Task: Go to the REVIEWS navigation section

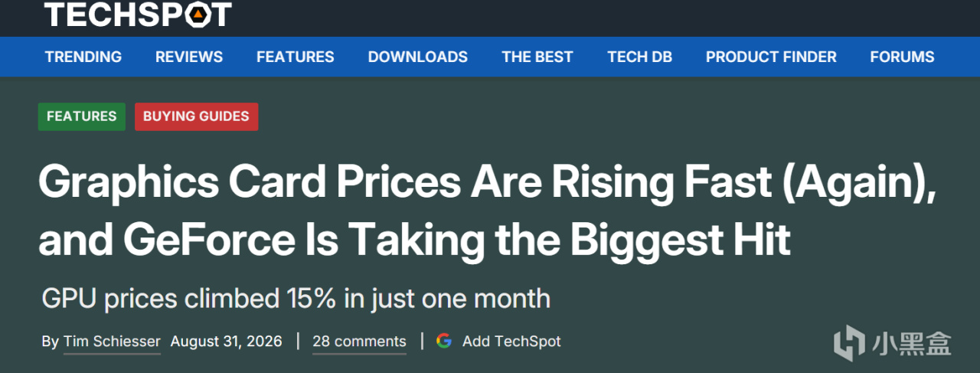Action: [x=189, y=57]
